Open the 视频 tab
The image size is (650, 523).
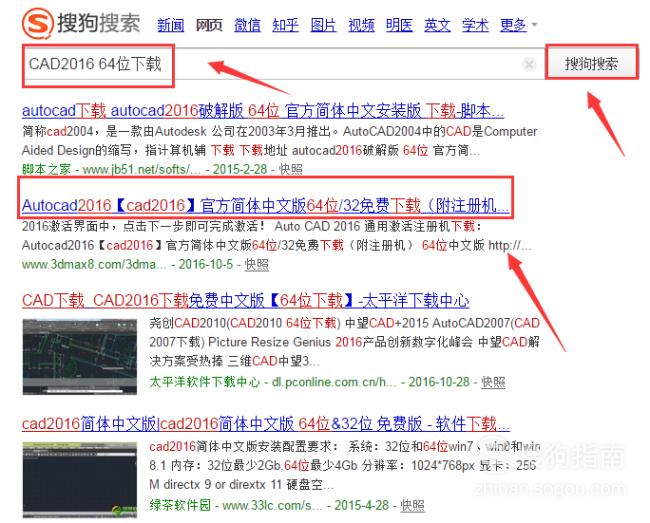pos(361,25)
